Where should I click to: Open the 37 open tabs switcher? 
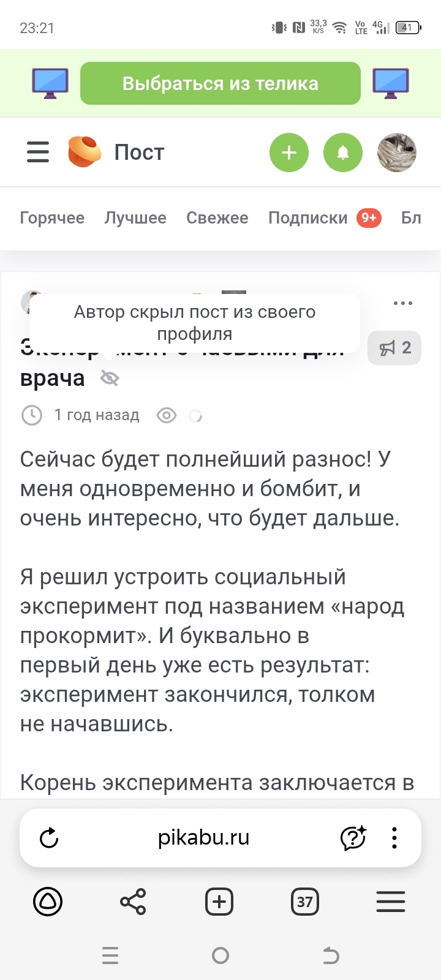(304, 902)
